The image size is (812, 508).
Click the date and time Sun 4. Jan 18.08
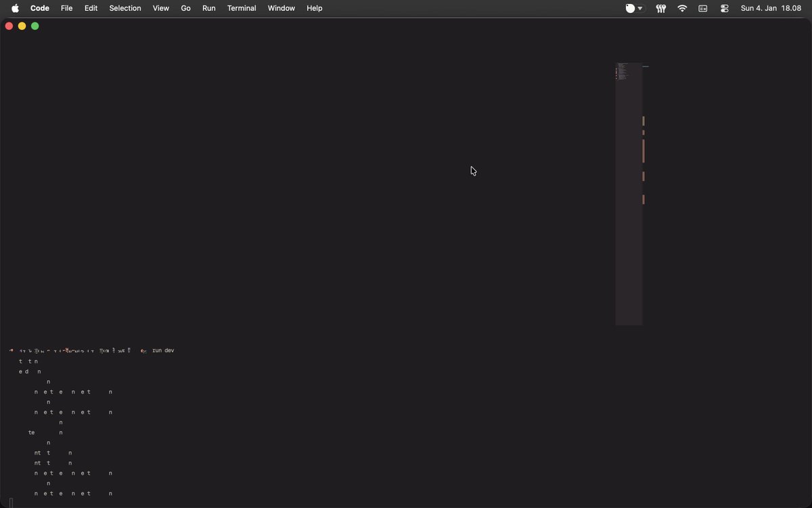771,8
